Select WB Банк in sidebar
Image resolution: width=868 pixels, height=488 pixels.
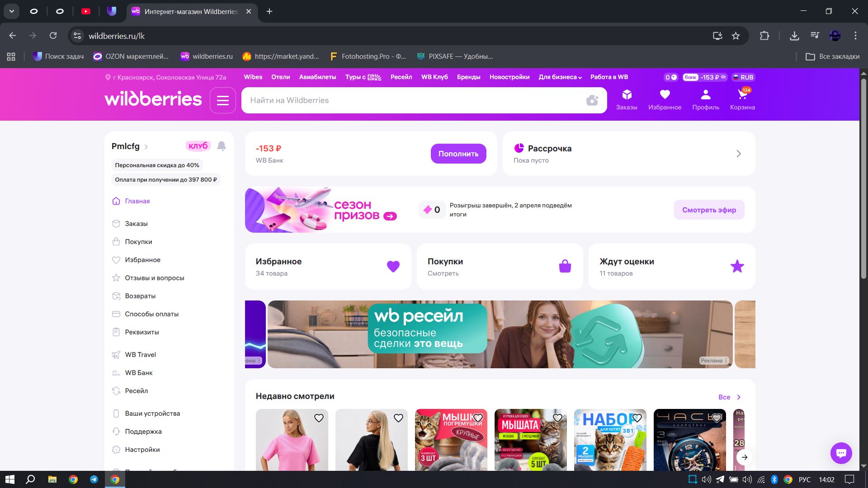pyautogui.click(x=139, y=373)
